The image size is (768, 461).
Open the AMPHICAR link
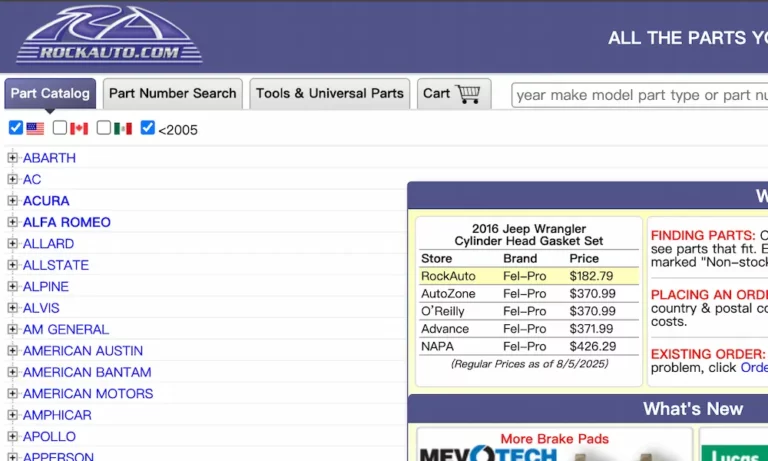click(x=57, y=415)
